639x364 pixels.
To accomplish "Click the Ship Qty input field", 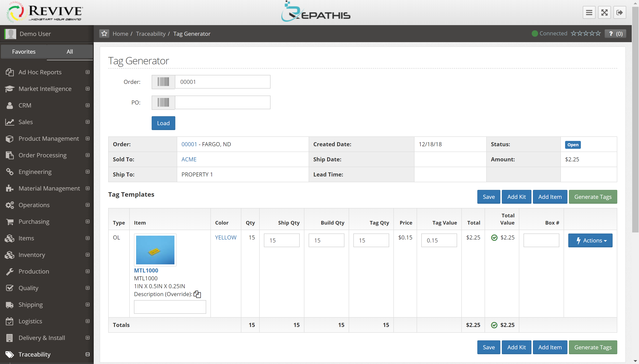I will 282,241.
